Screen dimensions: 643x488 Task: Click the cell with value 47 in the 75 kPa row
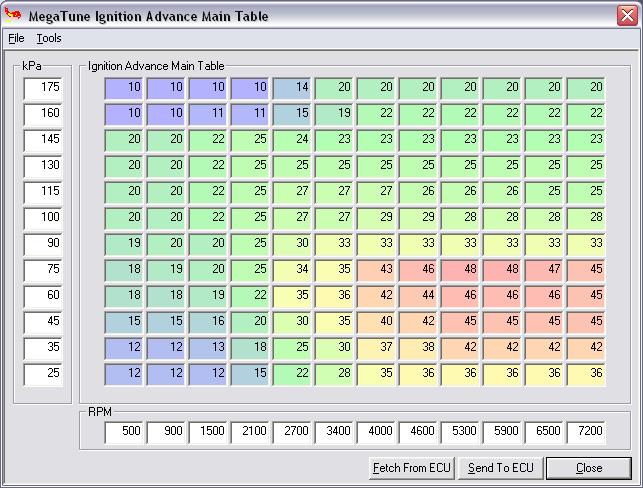tap(544, 270)
